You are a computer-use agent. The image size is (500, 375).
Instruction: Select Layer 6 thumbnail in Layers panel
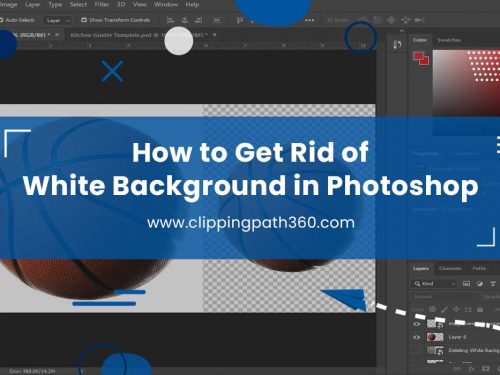tap(435, 337)
